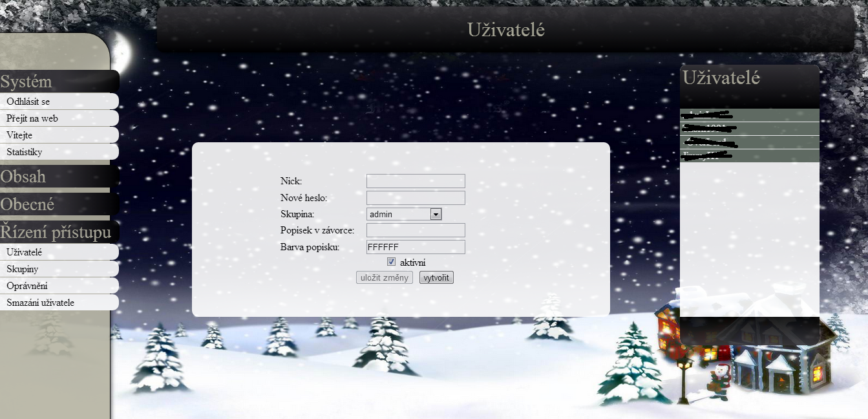Open Přejít na web link
The height and width of the screenshot is (419, 868).
(x=32, y=118)
